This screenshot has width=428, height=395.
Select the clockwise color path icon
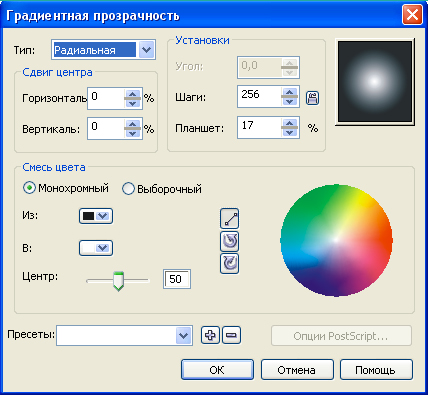click(229, 263)
